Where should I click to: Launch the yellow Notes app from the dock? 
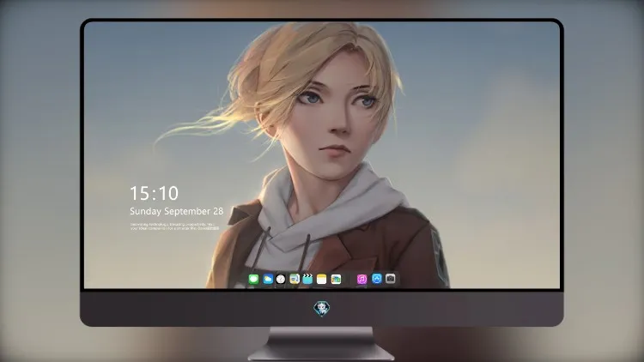pos(322,279)
